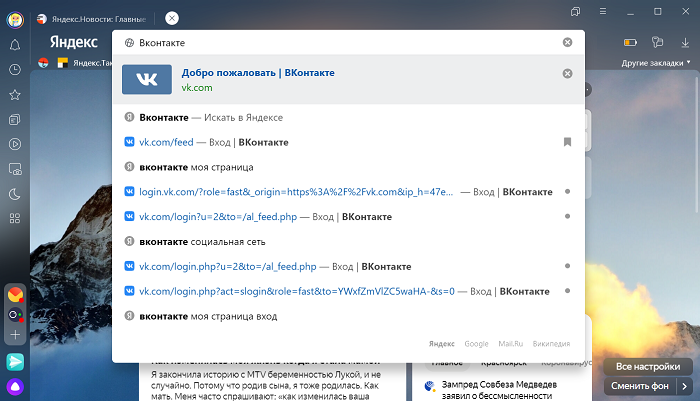The image size is (700, 401).
Task: Open screenshot tool in sidebar
Action: (15, 169)
